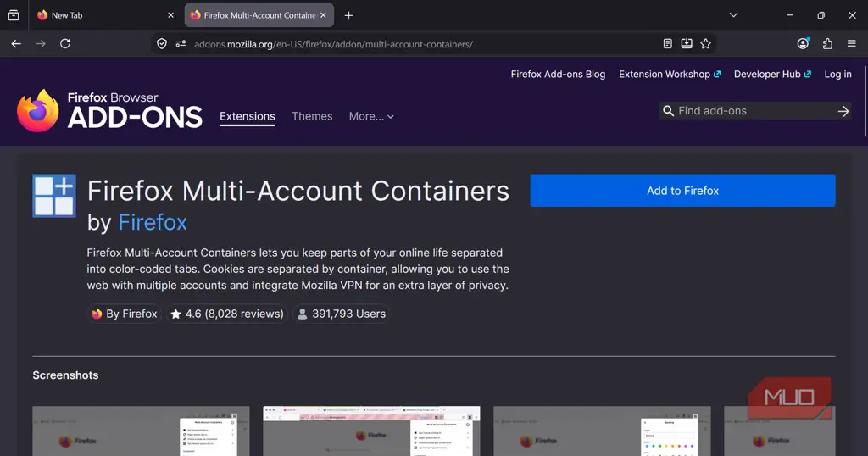The height and width of the screenshot is (456, 868).
Task: Submit search with the arrow icon
Action: tap(843, 111)
